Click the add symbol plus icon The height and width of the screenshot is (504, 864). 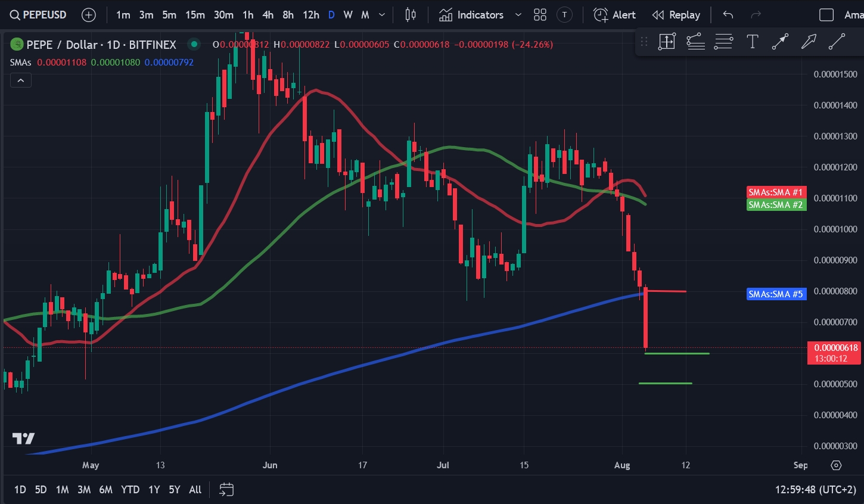click(x=89, y=15)
